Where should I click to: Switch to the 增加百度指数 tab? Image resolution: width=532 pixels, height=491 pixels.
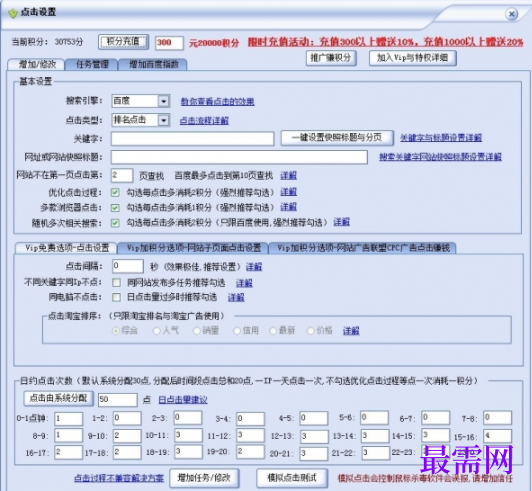(x=153, y=64)
